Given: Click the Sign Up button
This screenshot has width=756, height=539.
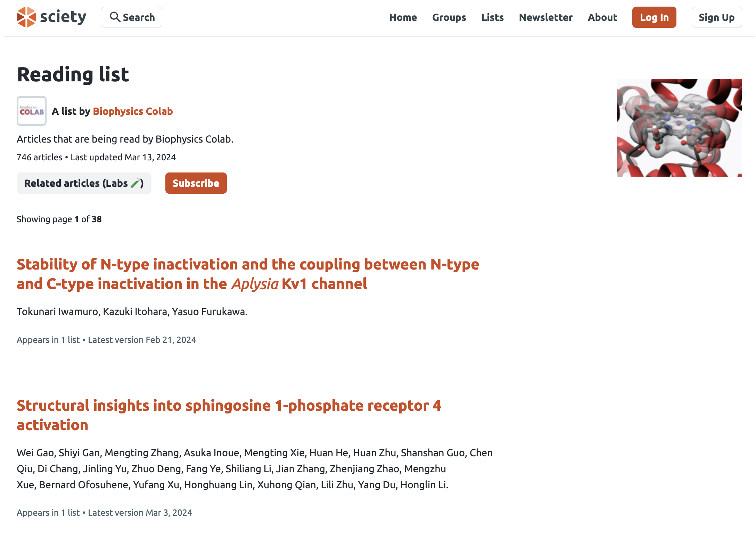Looking at the screenshot, I should pyautogui.click(x=716, y=17).
